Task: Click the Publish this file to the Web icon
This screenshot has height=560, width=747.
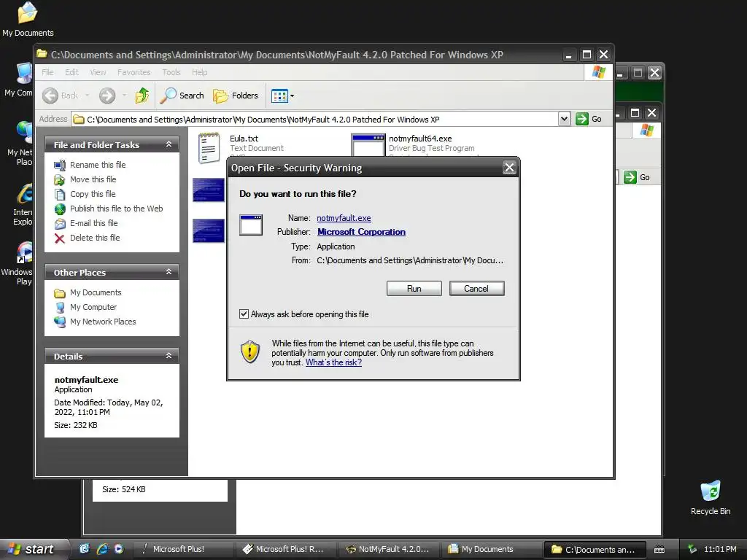Action: pyautogui.click(x=60, y=209)
